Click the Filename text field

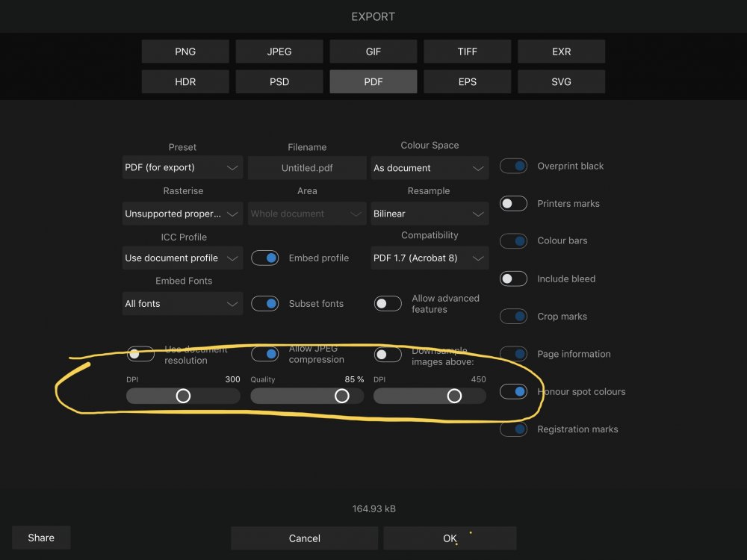point(307,168)
